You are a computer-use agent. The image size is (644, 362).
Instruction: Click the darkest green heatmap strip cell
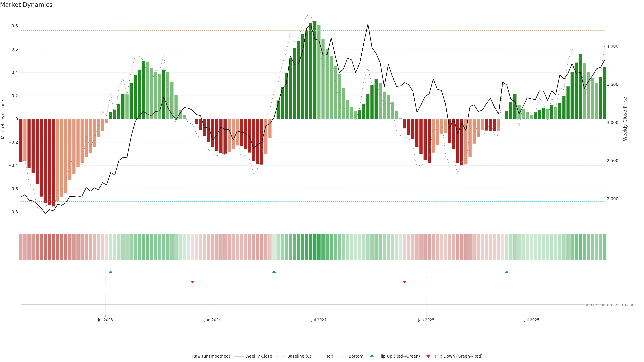[315, 247]
